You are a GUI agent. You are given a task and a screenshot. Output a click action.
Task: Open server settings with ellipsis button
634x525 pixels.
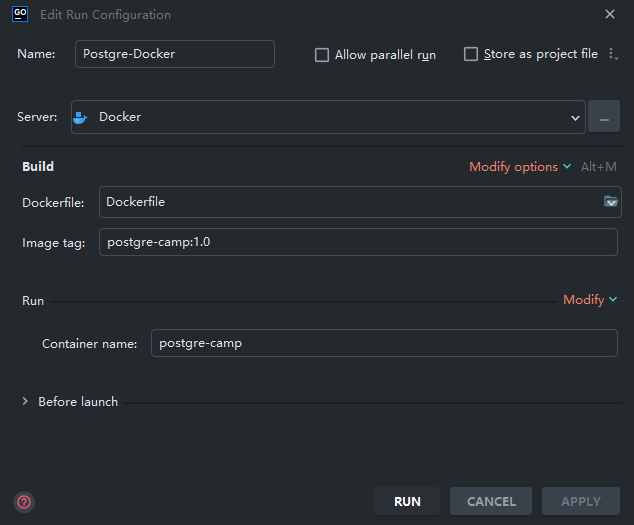604,116
